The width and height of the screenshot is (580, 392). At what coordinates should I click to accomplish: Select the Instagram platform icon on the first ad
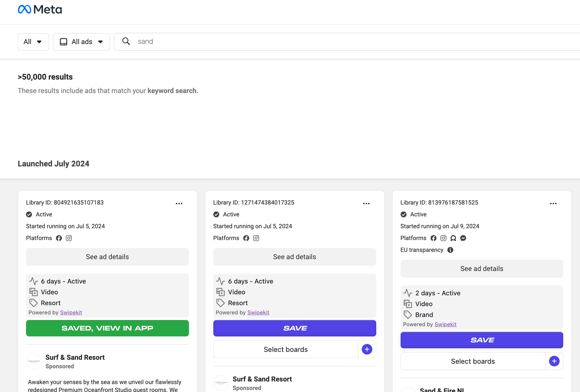click(69, 238)
